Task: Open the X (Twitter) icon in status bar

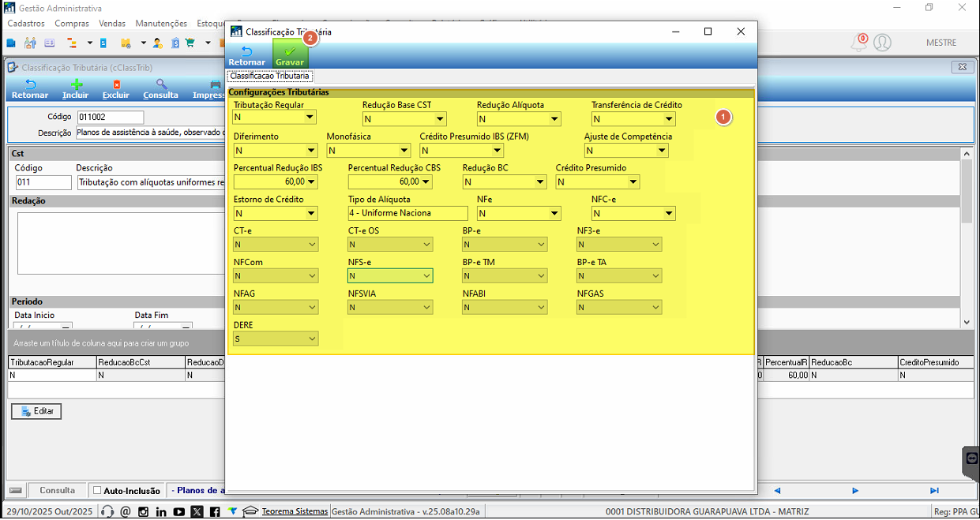Action: [197, 511]
